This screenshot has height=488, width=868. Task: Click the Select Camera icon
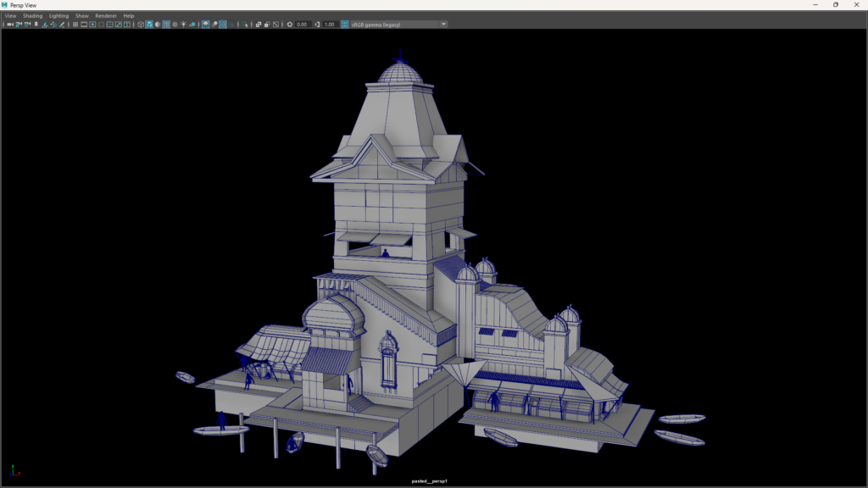click(x=9, y=25)
